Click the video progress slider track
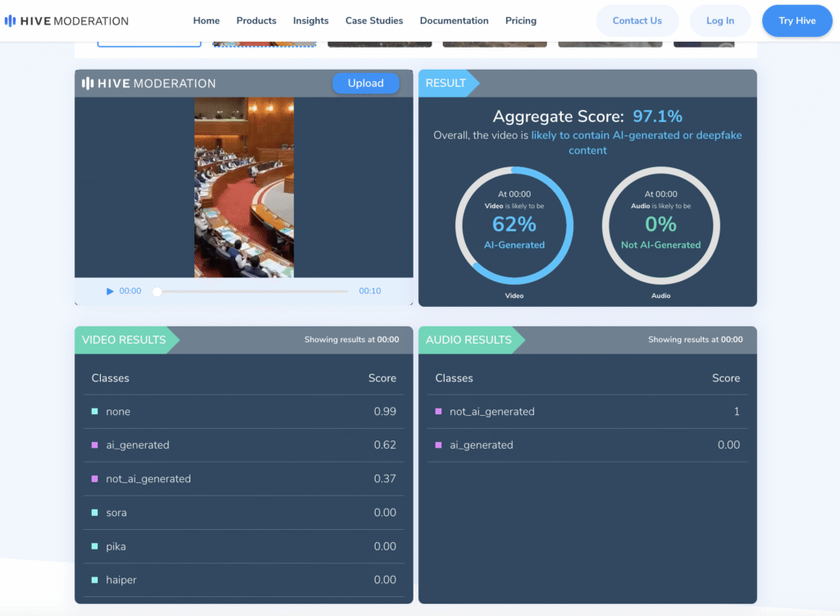 tap(253, 291)
